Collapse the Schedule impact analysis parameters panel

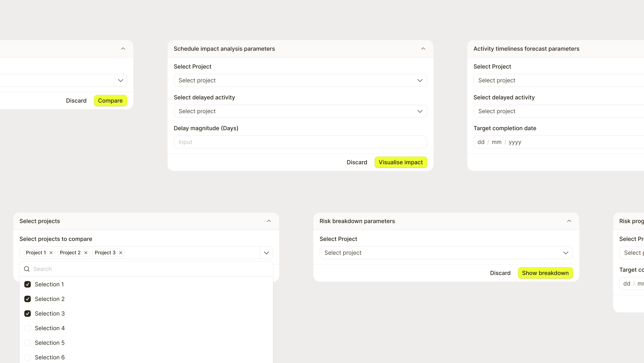(x=423, y=48)
